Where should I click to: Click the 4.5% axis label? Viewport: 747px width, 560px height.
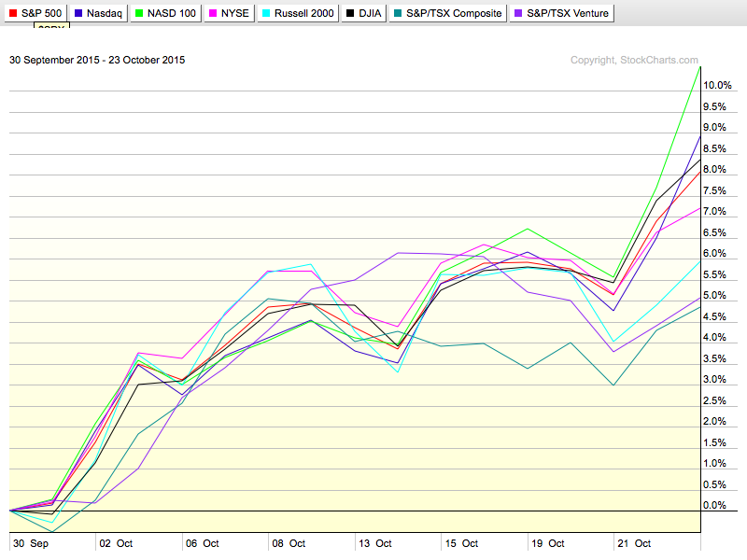[714, 316]
